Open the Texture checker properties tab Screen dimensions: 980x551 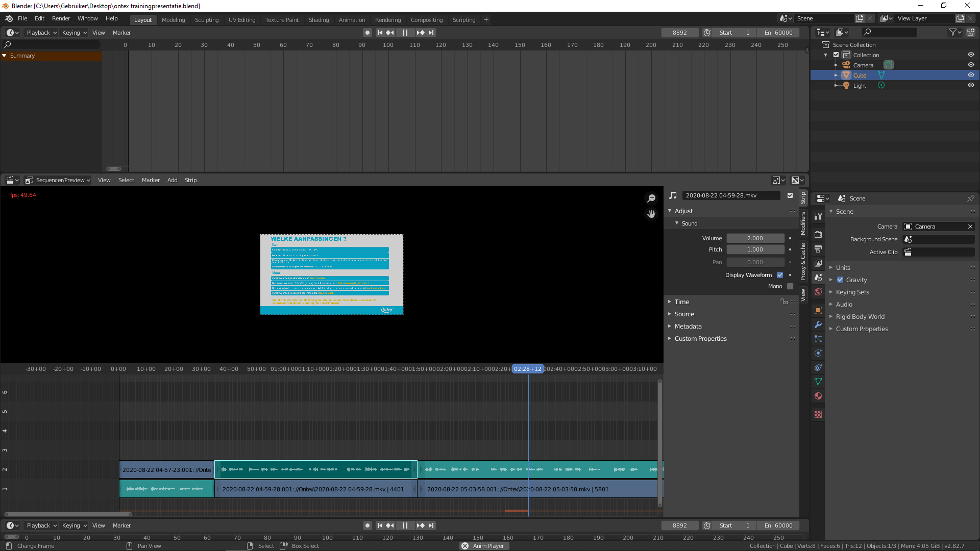(818, 414)
